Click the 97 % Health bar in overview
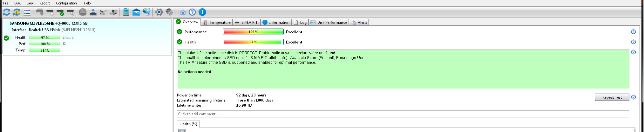The width and height of the screenshot is (644, 132). [253, 42]
